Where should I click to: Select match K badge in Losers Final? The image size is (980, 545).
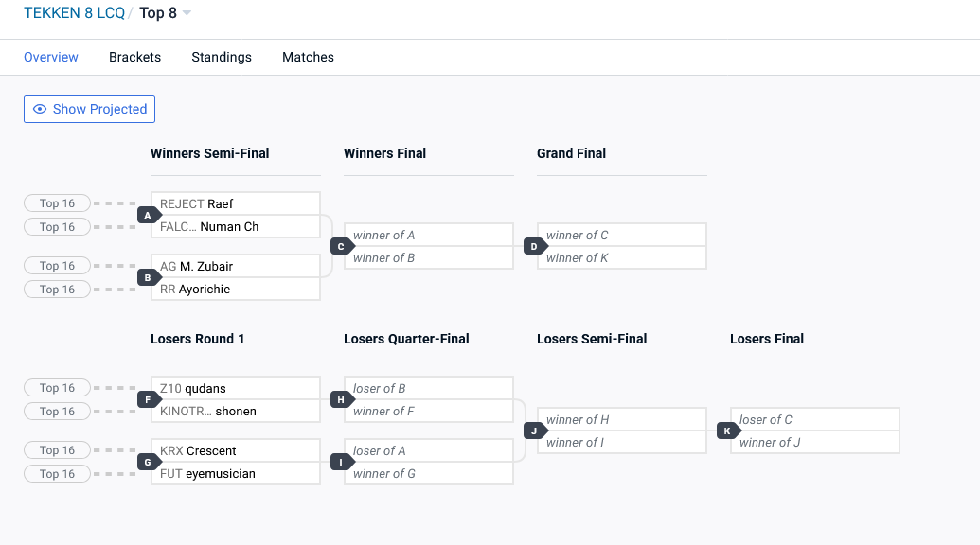coord(728,431)
